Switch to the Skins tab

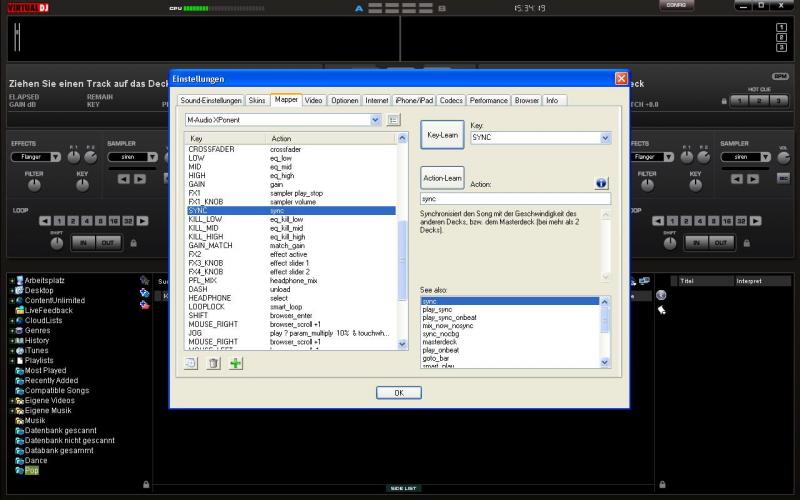tap(257, 101)
